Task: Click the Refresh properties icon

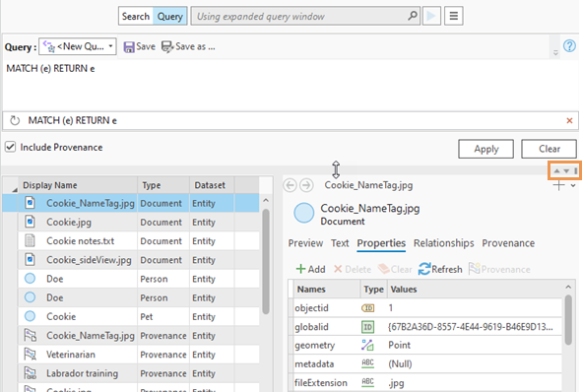Action: [x=424, y=269]
